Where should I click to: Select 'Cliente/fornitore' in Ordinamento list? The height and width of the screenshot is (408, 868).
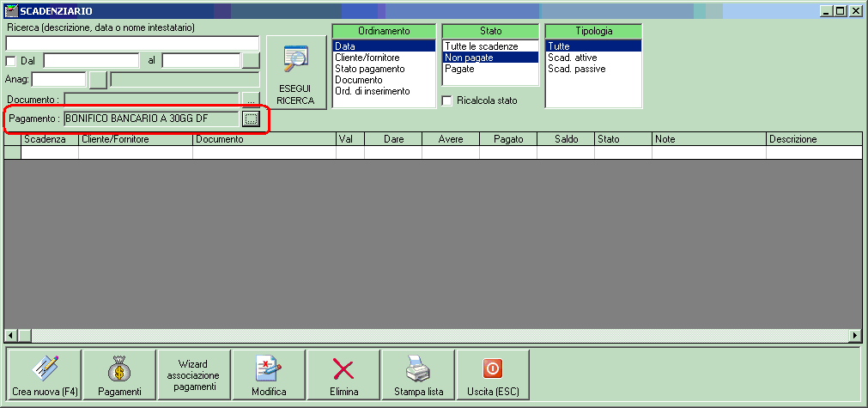click(384, 58)
